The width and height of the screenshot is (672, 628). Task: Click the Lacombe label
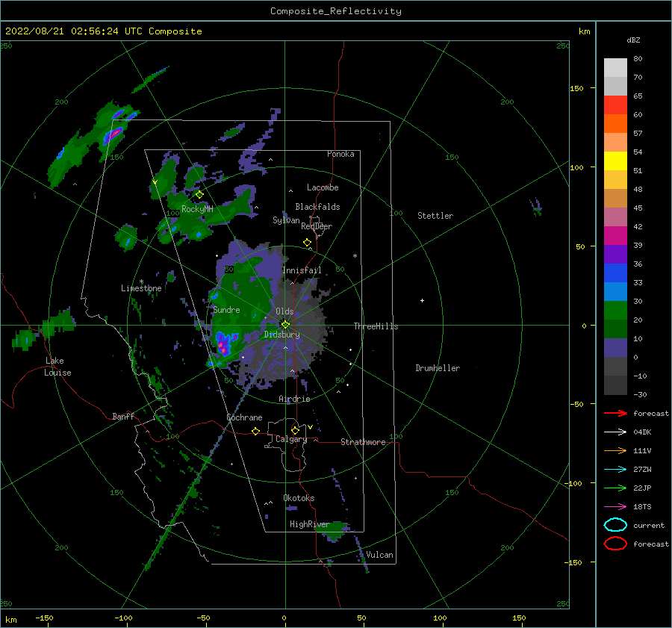tap(323, 187)
